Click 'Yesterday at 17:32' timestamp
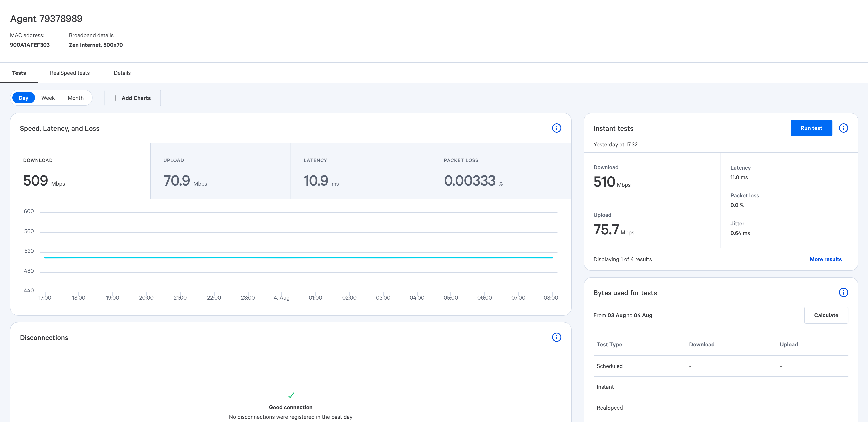Viewport: 868px width, 422px height. pos(615,145)
